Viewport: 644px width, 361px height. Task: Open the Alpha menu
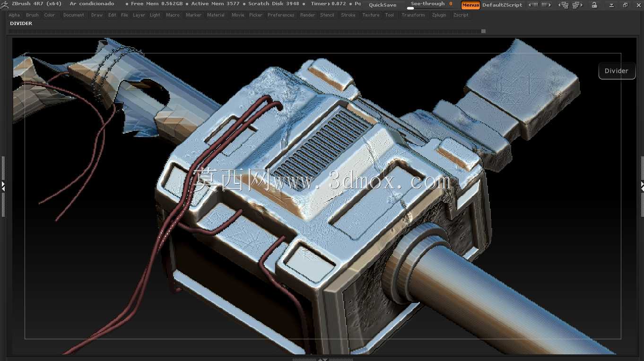click(15, 15)
